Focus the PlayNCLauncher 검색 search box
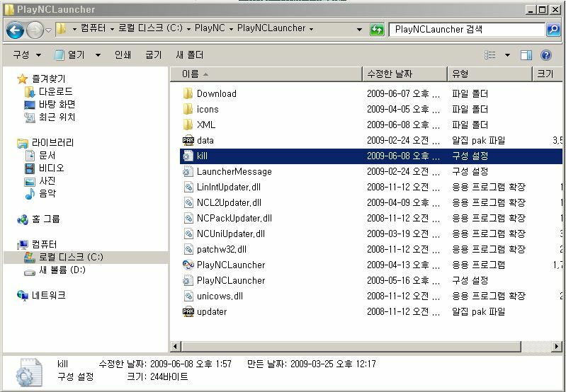The height and width of the screenshot is (392, 566). (467, 29)
